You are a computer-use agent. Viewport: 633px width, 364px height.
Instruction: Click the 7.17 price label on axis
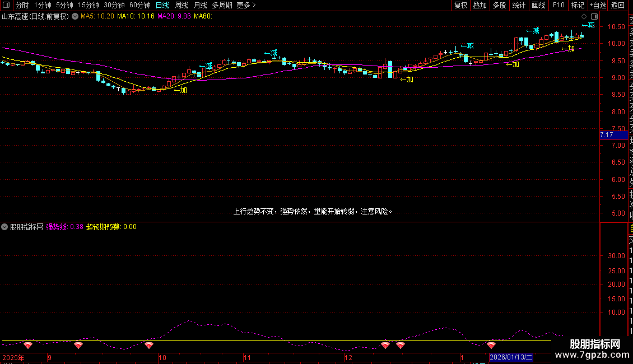[x=607, y=135]
